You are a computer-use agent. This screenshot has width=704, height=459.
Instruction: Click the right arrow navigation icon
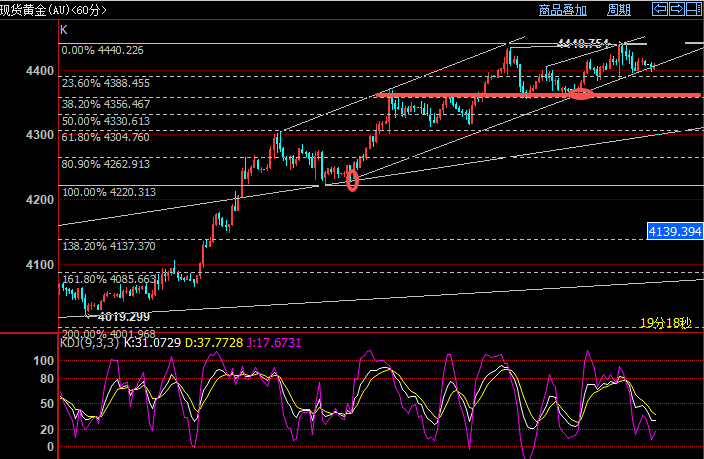point(677,9)
